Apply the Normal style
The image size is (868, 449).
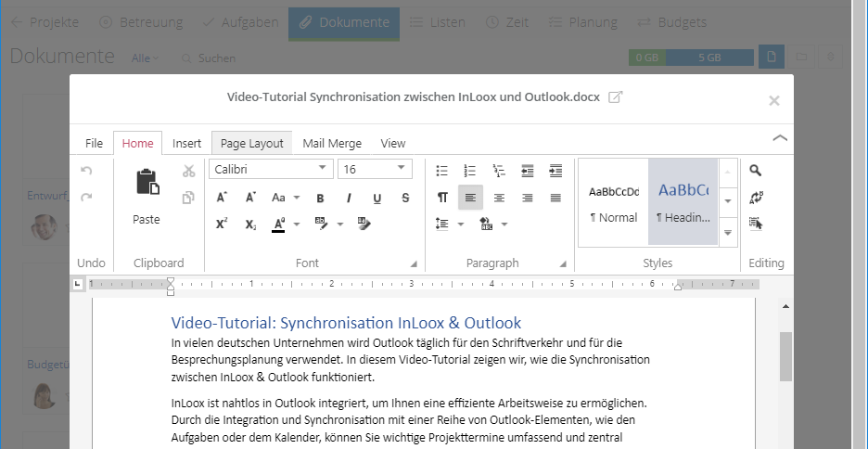[x=613, y=202]
